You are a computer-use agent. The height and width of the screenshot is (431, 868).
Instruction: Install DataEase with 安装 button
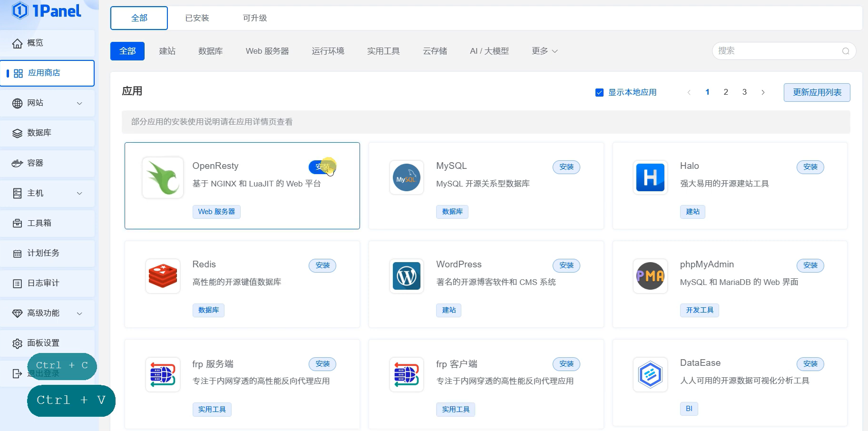click(x=810, y=364)
